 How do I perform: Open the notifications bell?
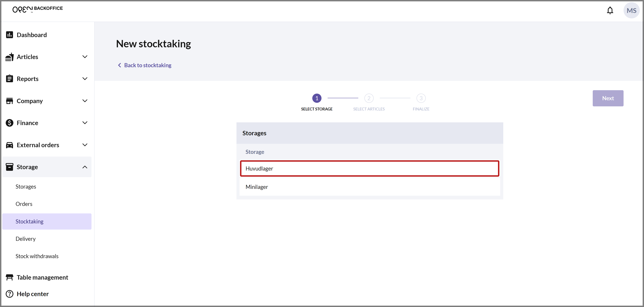610,11
